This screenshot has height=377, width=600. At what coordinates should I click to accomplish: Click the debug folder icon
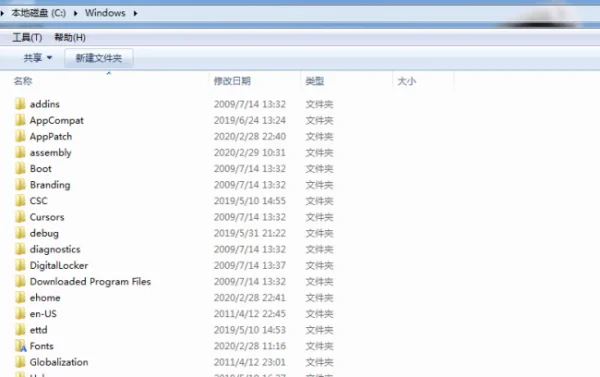pos(20,233)
